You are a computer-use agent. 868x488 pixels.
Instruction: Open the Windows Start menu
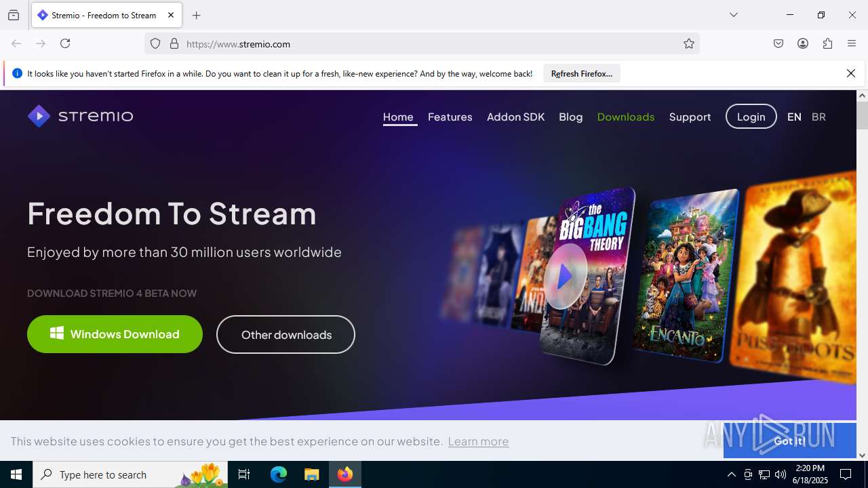tap(16, 474)
